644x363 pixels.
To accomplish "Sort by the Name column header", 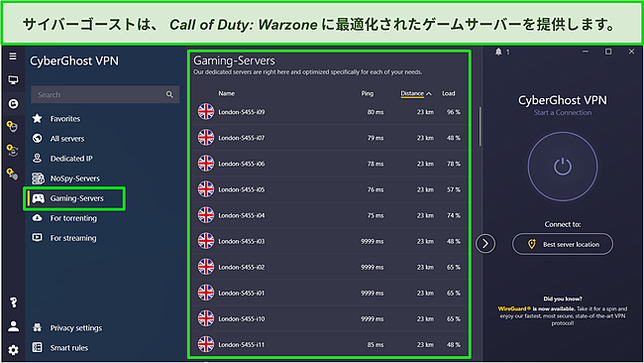I will coord(226,93).
